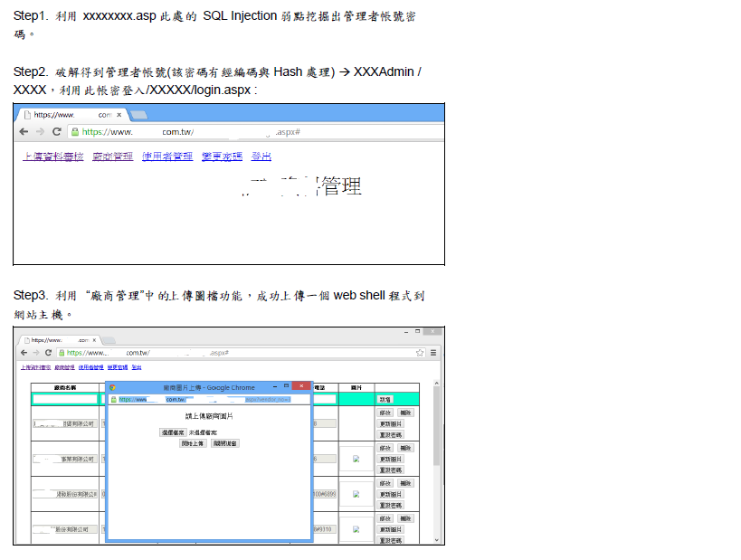Screen dimensions: 741x560
Task: Click the 登出 link in the upper browser
Action: [261, 157]
